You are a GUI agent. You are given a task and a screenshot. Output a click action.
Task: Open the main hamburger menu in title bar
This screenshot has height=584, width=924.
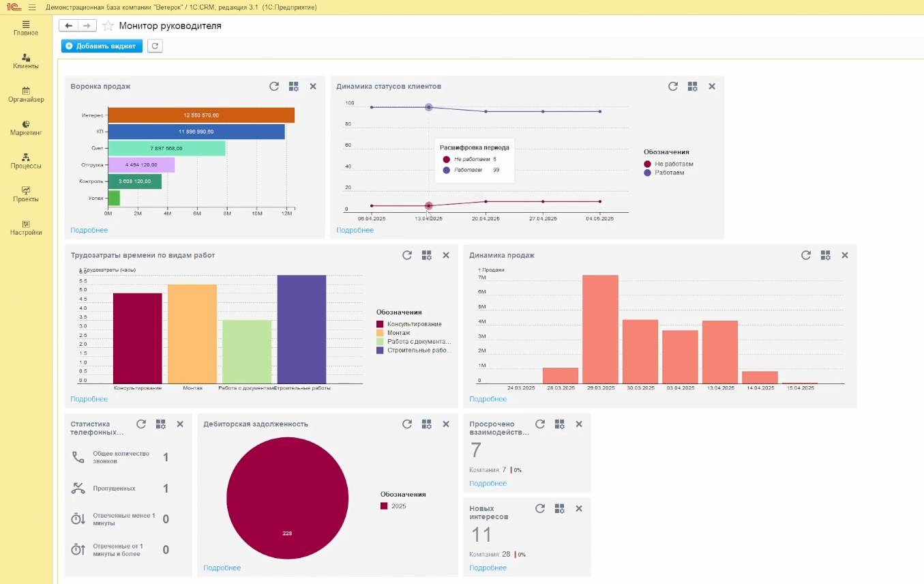click(32, 7)
